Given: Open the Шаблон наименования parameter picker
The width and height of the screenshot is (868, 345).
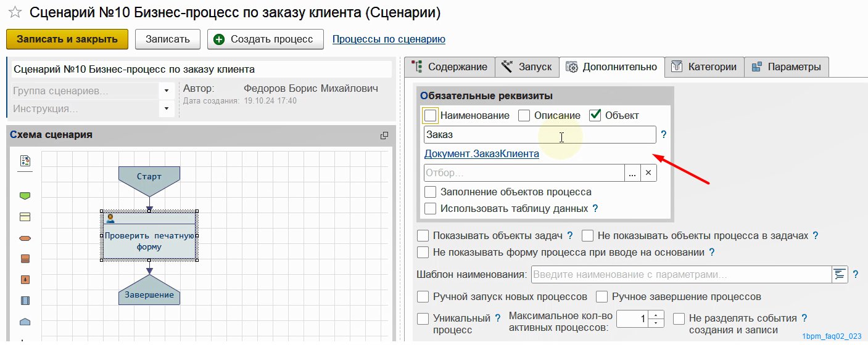Looking at the screenshot, I should pos(840,274).
